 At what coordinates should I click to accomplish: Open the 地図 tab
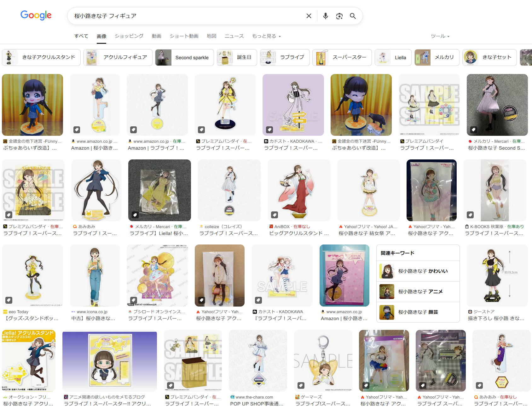pyautogui.click(x=211, y=36)
